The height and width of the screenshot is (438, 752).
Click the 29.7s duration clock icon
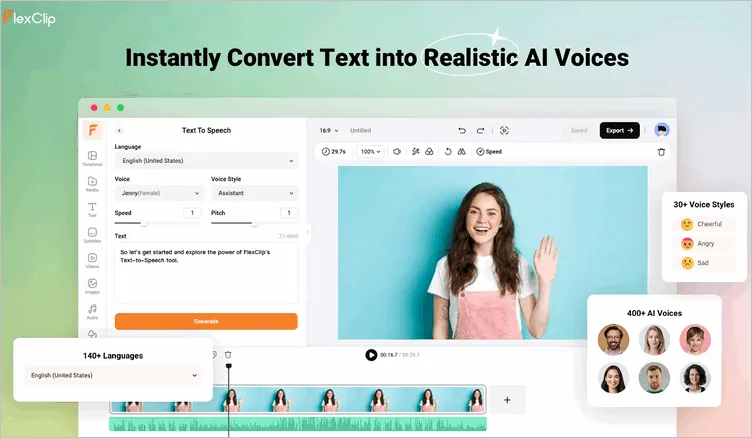pos(326,152)
